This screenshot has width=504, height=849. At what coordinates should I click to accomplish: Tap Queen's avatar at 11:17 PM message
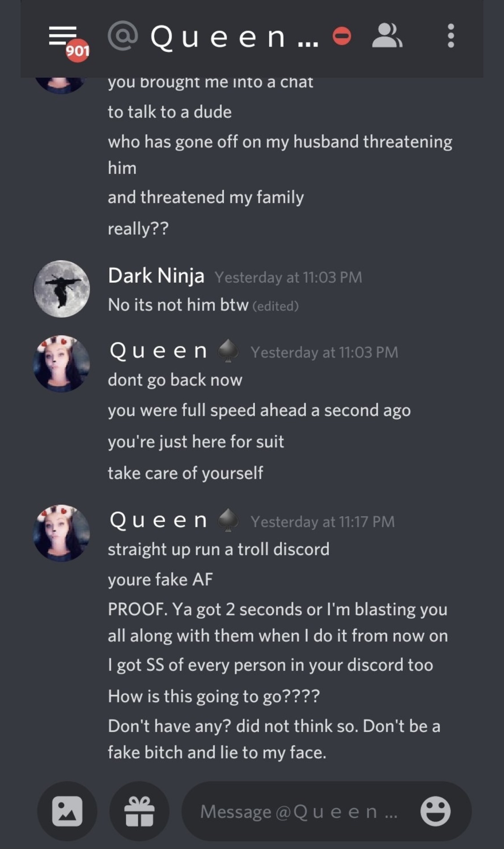[x=62, y=533]
